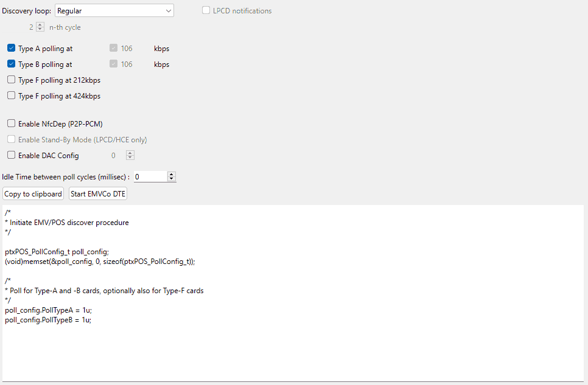Uncheck Type A polling checkbox
This screenshot has height=385, width=588.
tap(11, 48)
